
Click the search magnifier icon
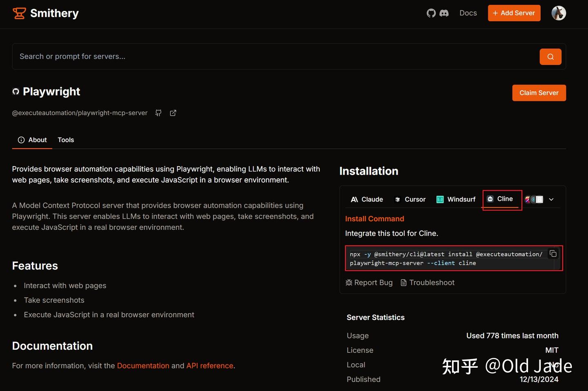tap(550, 57)
